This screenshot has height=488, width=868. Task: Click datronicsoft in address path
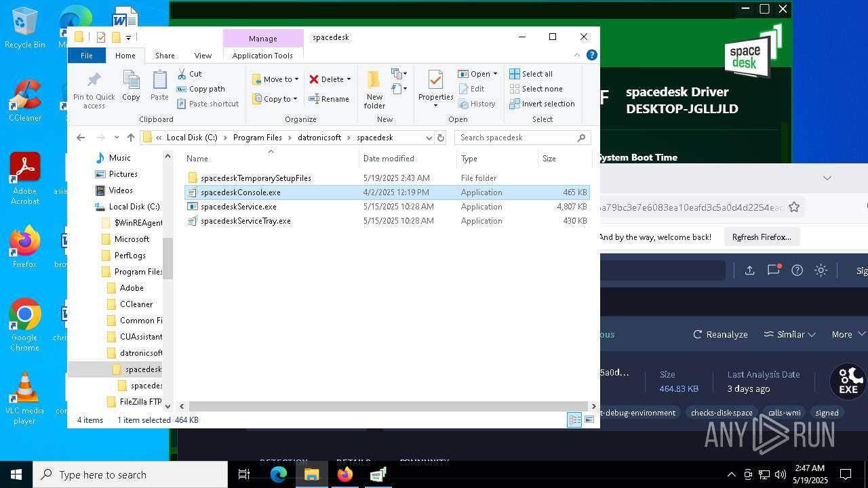[x=319, y=138]
